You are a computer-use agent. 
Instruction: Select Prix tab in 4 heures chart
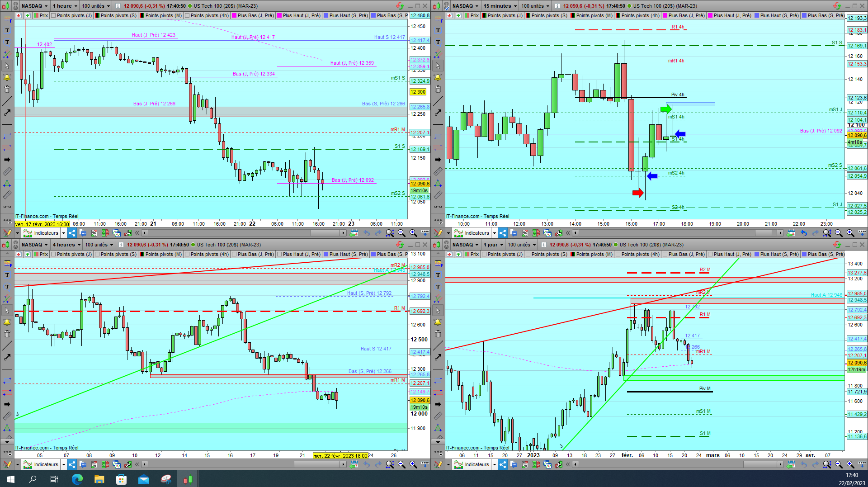point(40,254)
